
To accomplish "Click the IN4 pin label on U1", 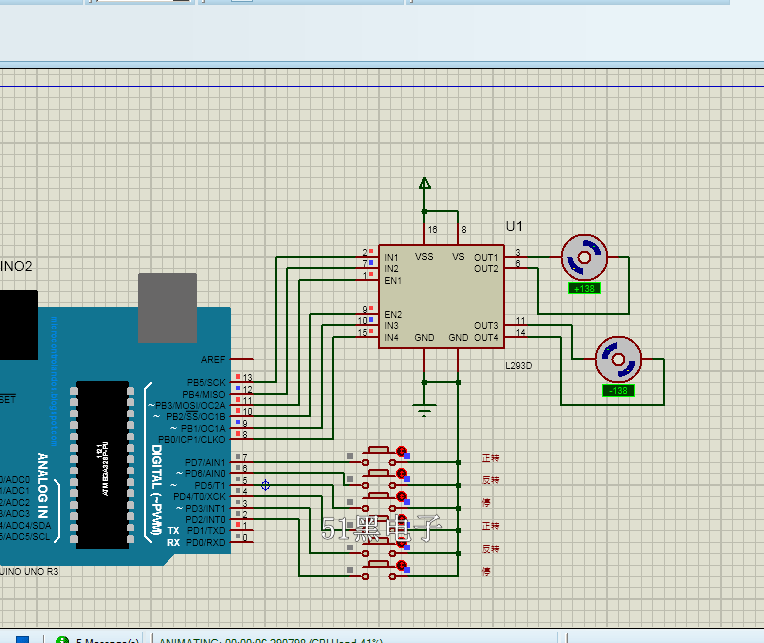I will [x=391, y=338].
